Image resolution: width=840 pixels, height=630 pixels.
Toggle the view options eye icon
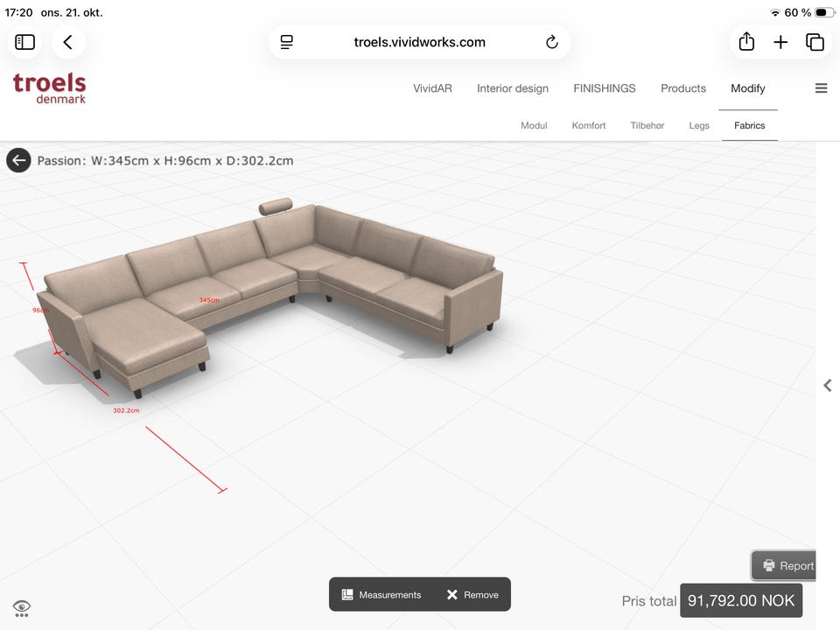coord(21,608)
